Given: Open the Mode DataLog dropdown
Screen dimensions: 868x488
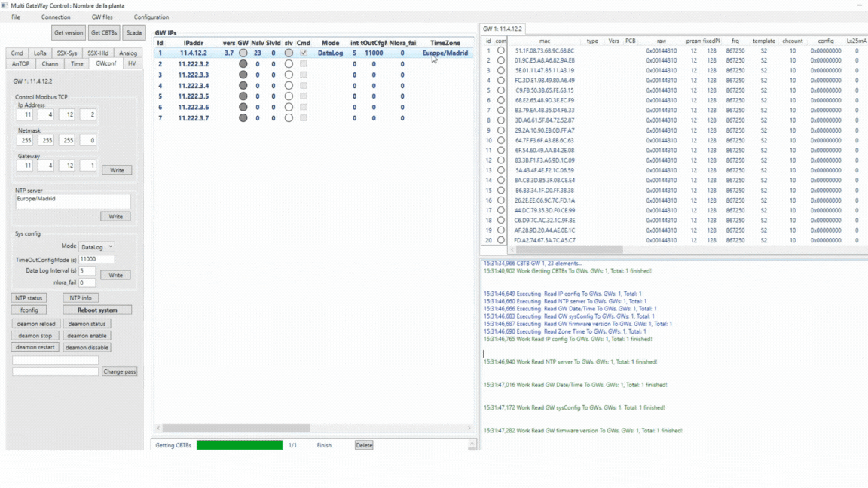Looking at the screenshot, I should (x=96, y=247).
